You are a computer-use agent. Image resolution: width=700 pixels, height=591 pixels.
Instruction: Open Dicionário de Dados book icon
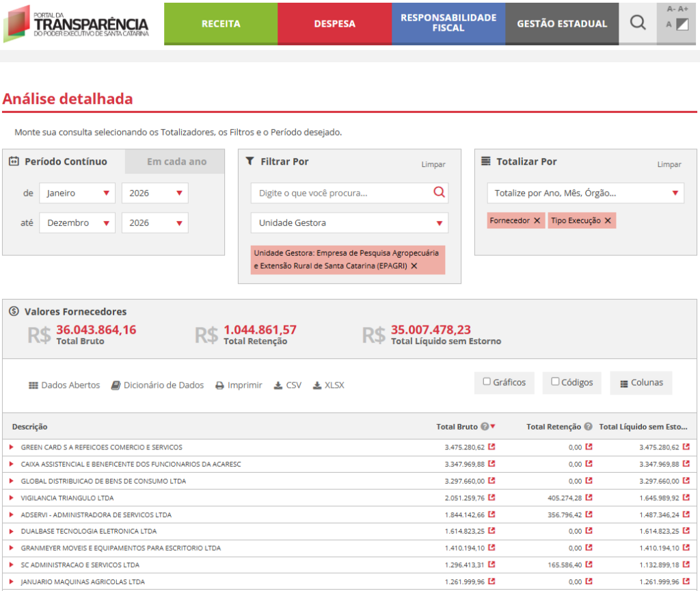[116, 385]
